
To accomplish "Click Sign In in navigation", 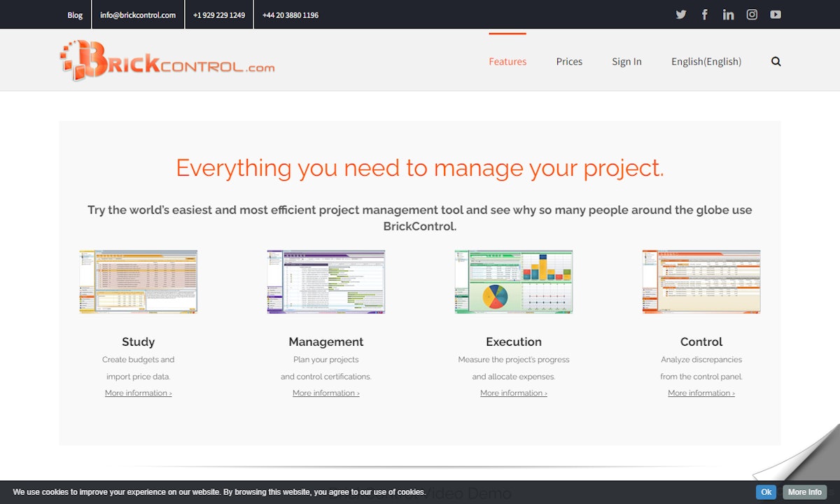I will point(626,62).
